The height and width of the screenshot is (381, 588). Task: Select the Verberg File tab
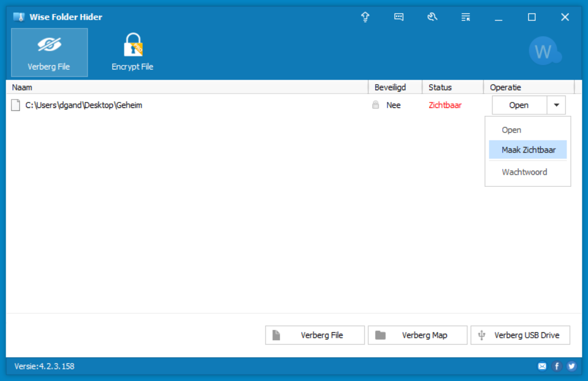pos(50,53)
